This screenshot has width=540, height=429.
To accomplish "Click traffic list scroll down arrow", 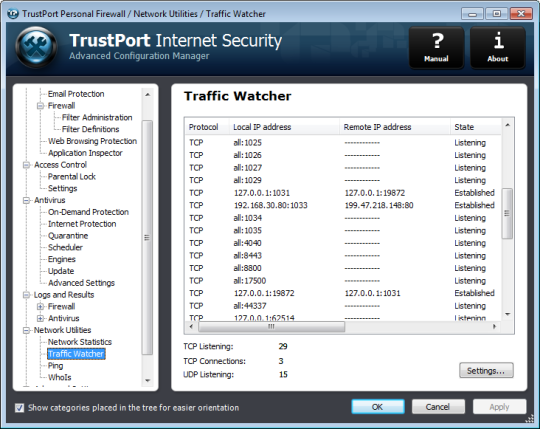I will [507, 314].
